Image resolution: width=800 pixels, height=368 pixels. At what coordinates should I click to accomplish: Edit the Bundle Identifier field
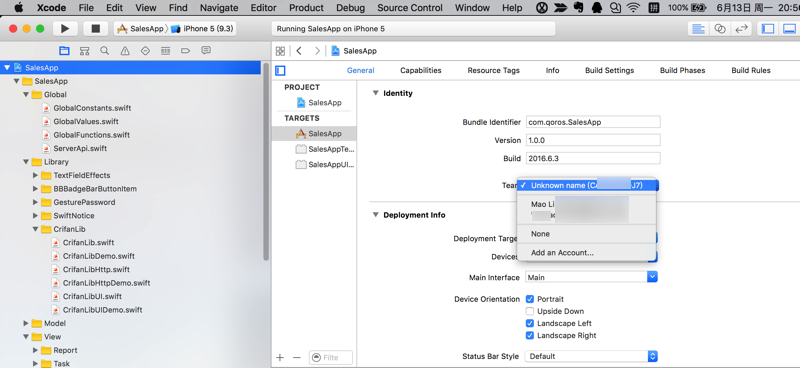coord(593,122)
